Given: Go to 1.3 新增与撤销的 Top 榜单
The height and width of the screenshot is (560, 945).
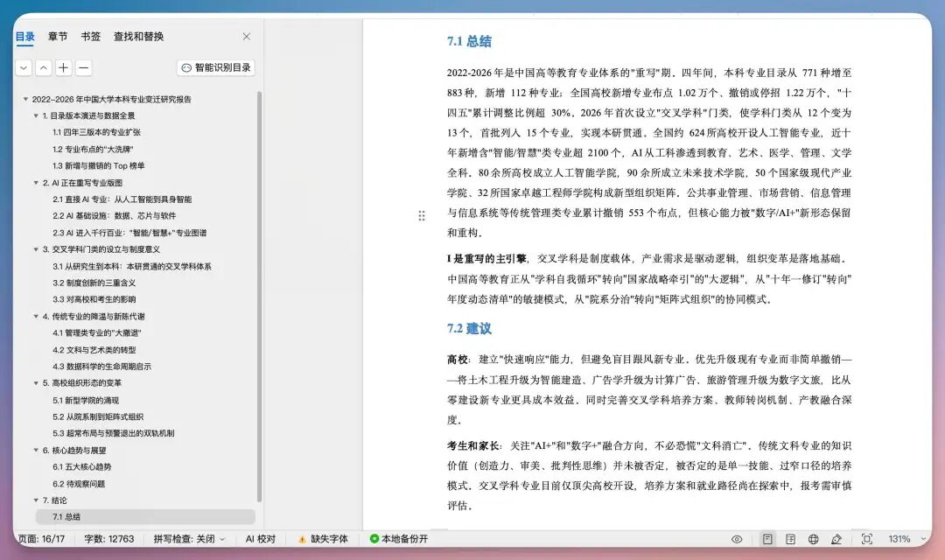Looking at the screenshot, I should [x=98, y=165].
